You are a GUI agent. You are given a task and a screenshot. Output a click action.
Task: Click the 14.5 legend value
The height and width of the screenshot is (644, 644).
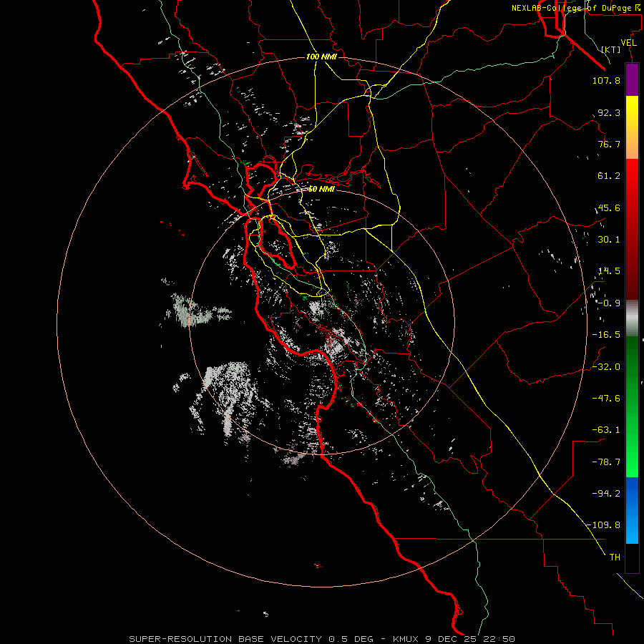click(x=609, y=271)
